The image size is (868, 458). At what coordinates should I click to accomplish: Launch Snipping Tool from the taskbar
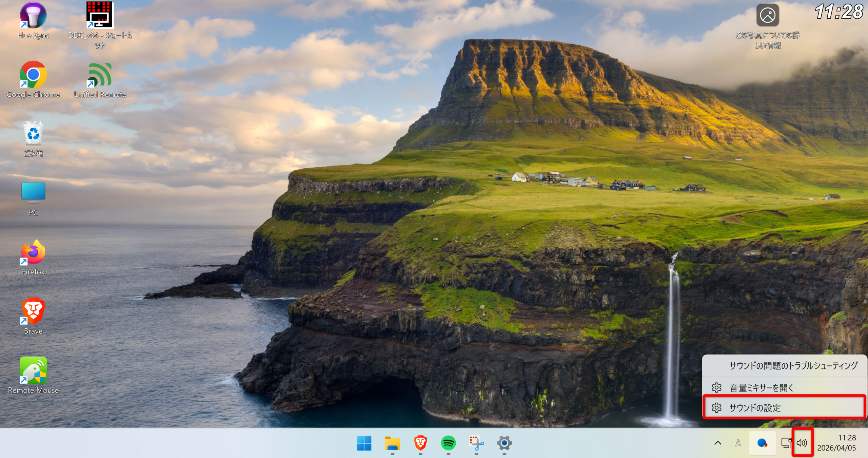pos(476,443)
